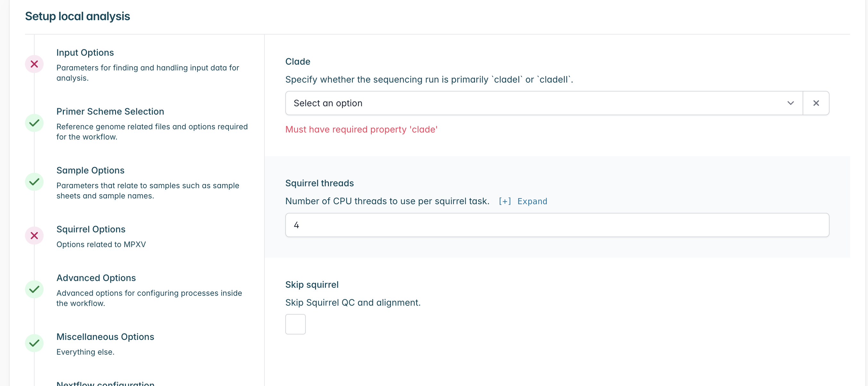Clear the Clade selection with X button
The image size is (868, 386).
click(x=815, y=103)
